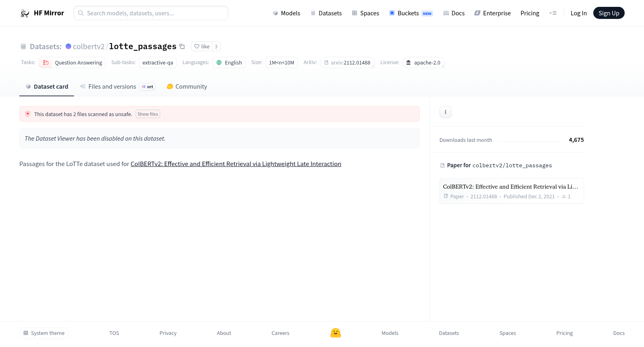
Task: Click the Downloads last month value 4,675
Action: point(576,140)
